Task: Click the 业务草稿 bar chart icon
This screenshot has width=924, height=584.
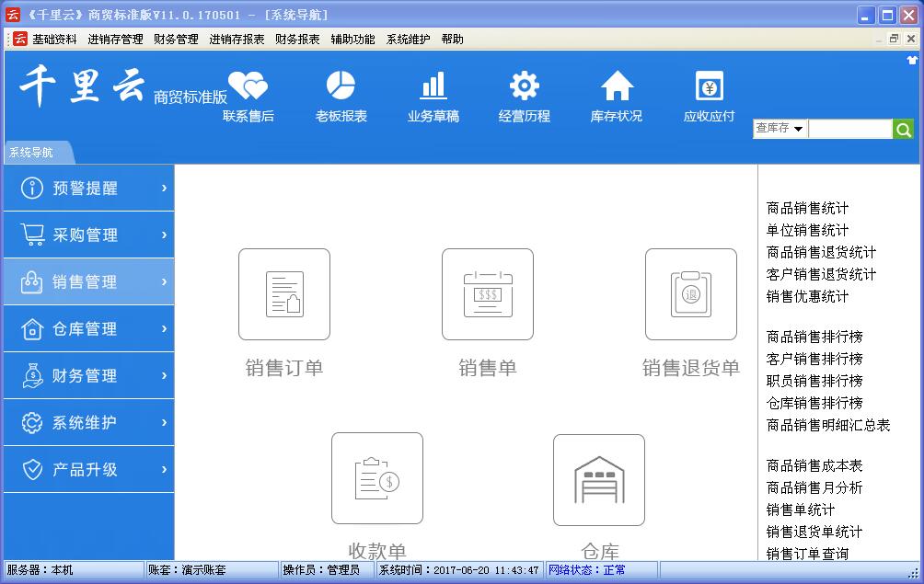Action: point(433,87)
